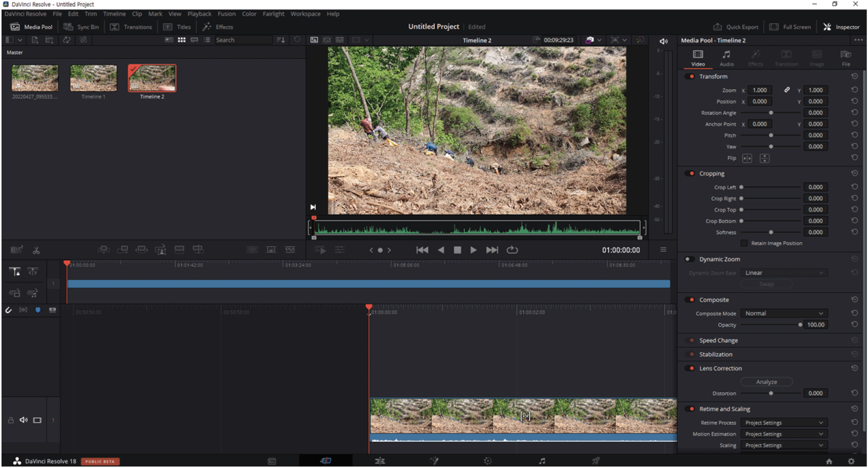Switch media pool to list view
868x468 pixels.
pos(207,40)
